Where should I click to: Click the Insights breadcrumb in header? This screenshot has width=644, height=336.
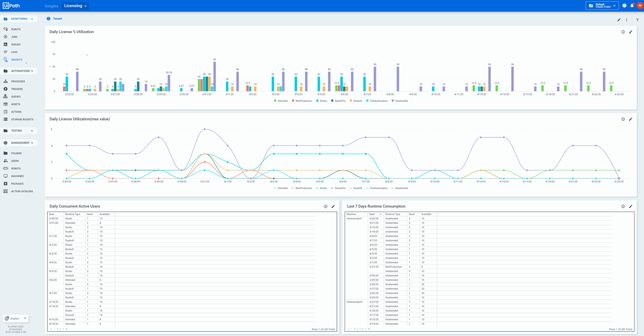52,6
